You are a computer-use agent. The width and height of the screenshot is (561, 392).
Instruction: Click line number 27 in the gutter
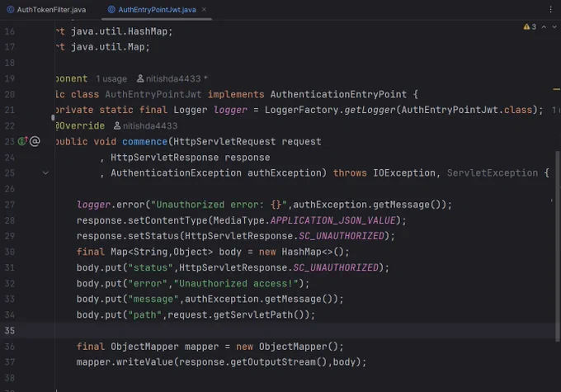pos(10,205)
